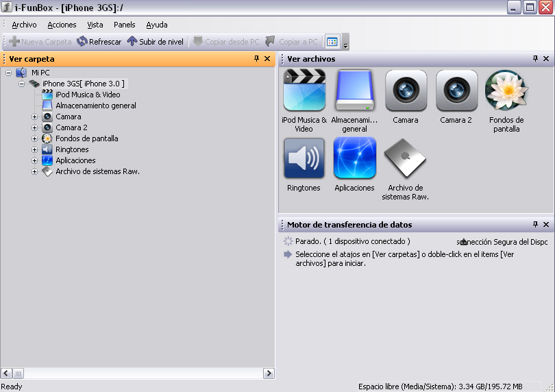Image resolution: width=555 pixels, height=392 pixels.
Task: Collapse the iPhone 3GS tree node
Action: click(x=21, y=84)
